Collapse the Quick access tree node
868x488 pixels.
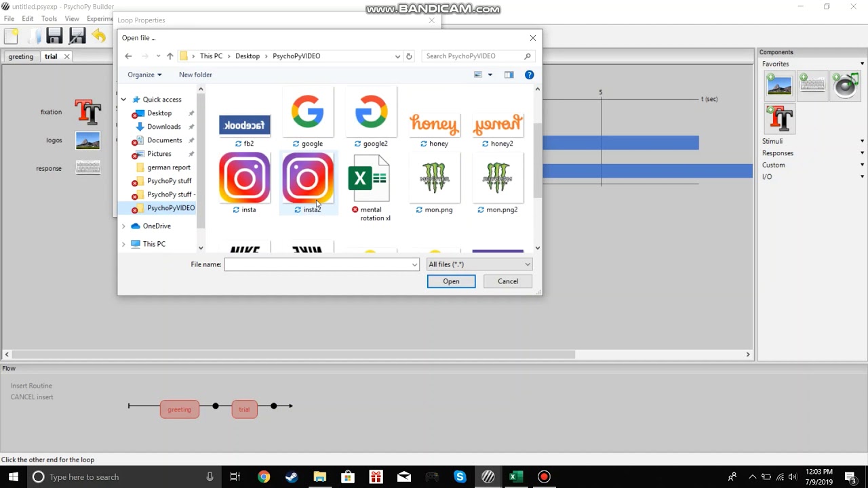[x=123, y=100]
